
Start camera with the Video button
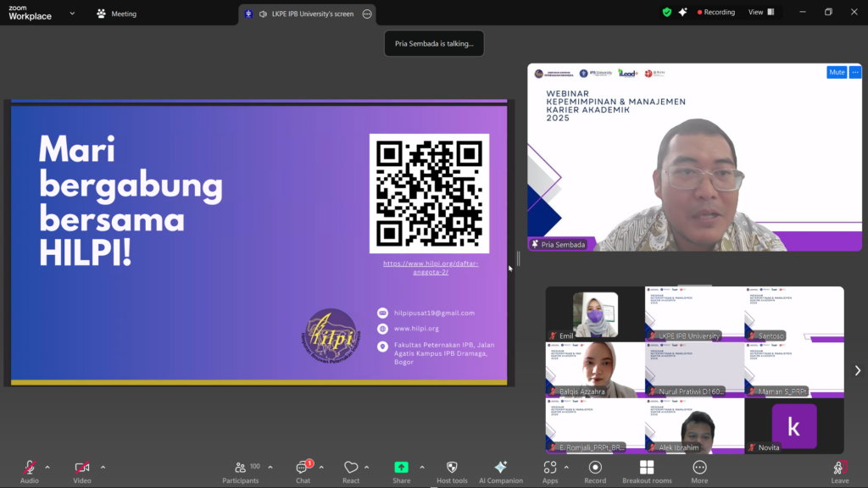click(x=82, y=471)
